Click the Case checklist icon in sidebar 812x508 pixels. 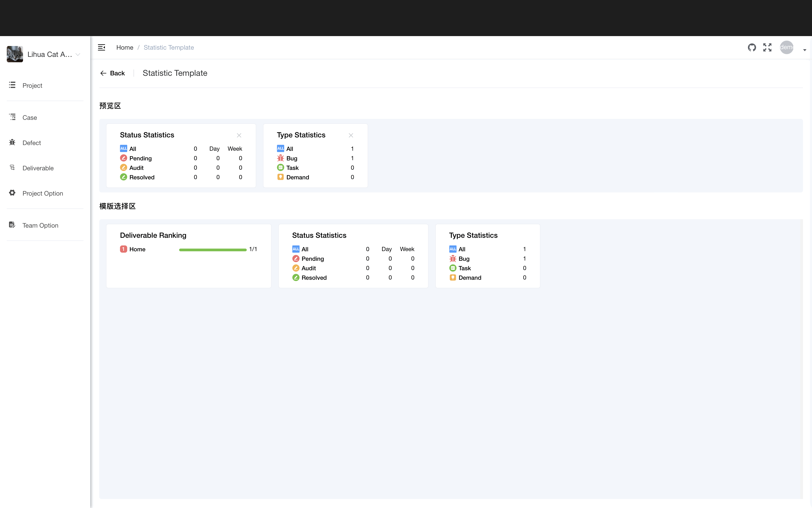(x=12, y=117)
